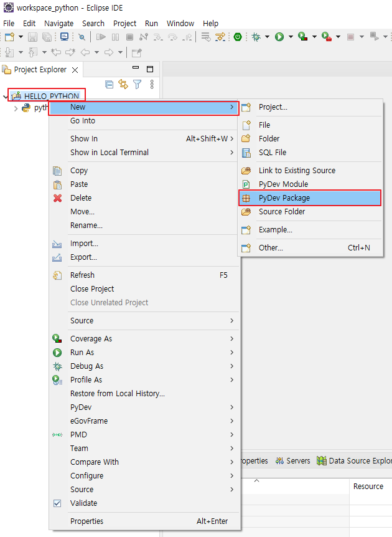Click the Suspend debug toolbar icon

click(116, 37)
